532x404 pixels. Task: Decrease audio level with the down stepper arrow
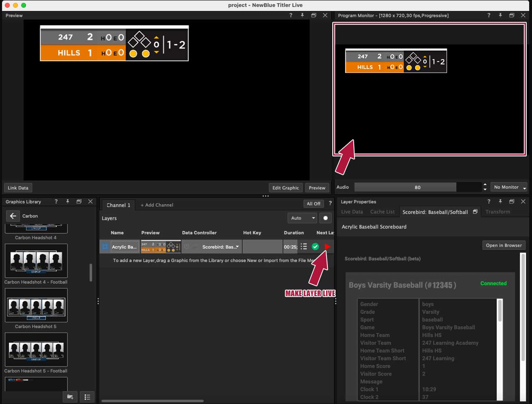485,190
